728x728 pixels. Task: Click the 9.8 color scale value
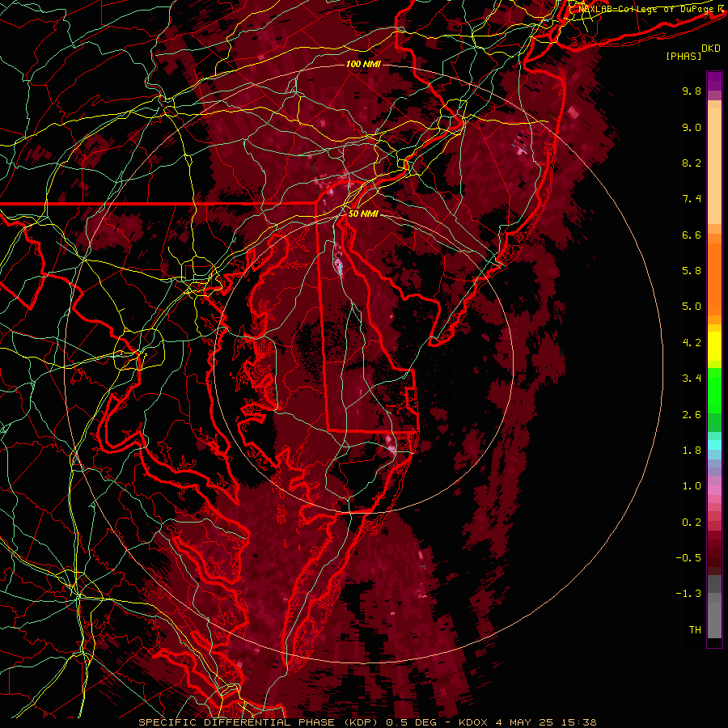tap(692, 91)
